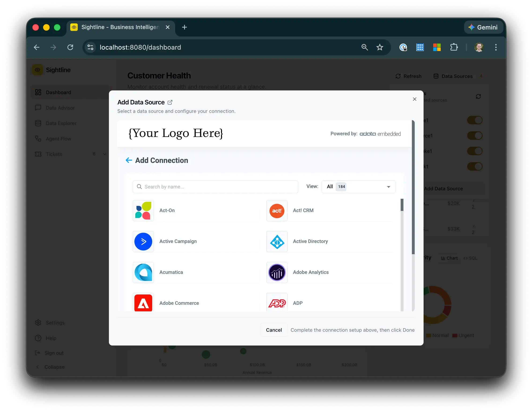This screenshot has width=532, height=412.
Task: Click the blue back arrow beside Add Connection
Action: click(x=129, y=160)
